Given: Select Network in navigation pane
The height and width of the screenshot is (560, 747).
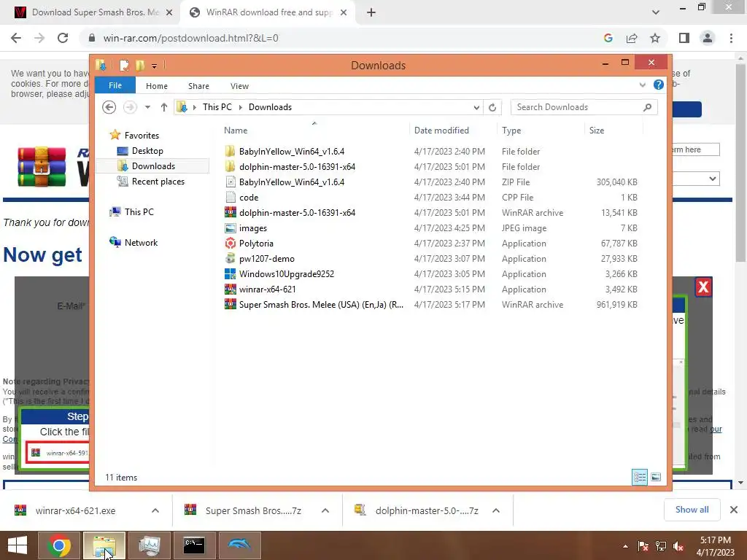Looking at the screenshot, I should 141,242.
